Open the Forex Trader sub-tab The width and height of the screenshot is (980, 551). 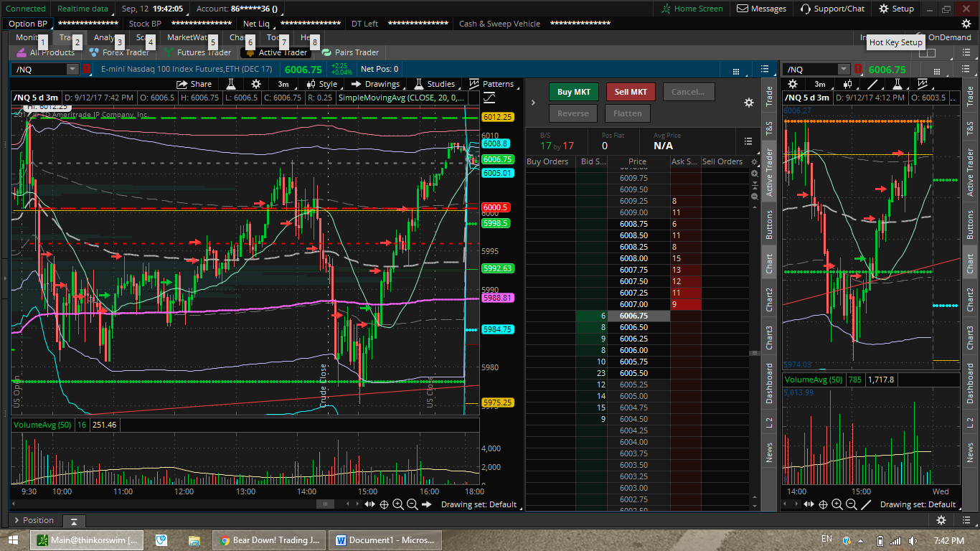(119, 52)
